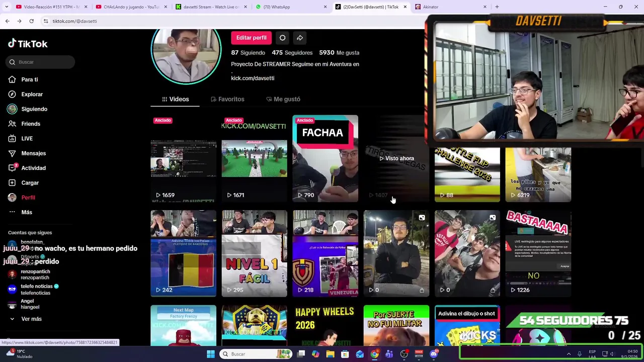This screenshot has height=362, width=644.
Task: Click the TikTok Buscar search field
Action: click(40, 62)
